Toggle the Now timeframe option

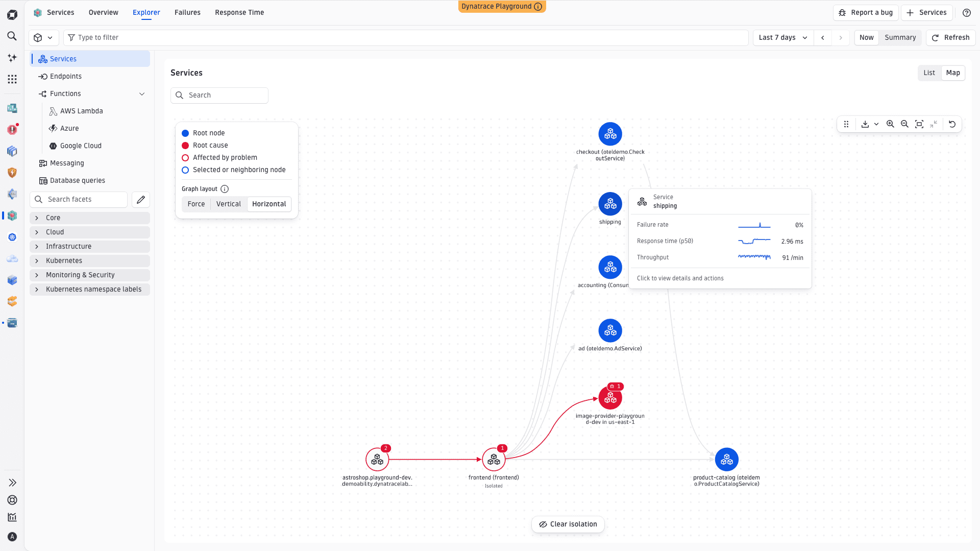click(866, 38)
